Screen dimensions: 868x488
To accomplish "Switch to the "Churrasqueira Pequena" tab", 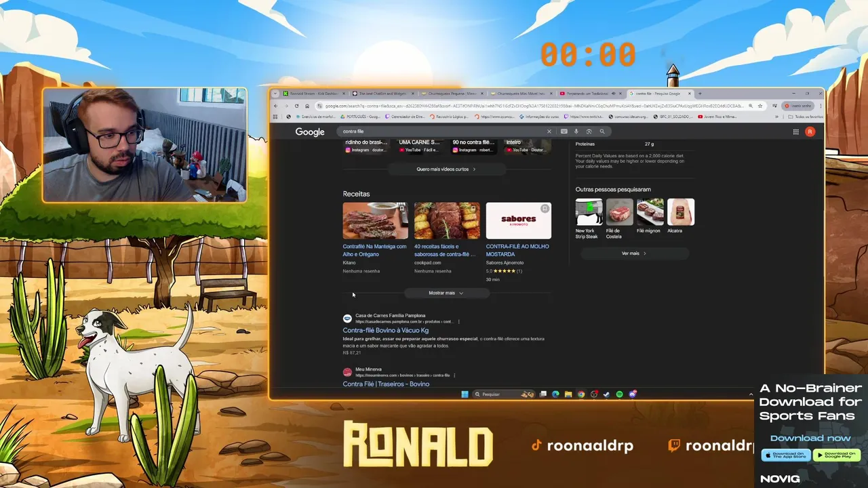I will (x=454, y=94).
